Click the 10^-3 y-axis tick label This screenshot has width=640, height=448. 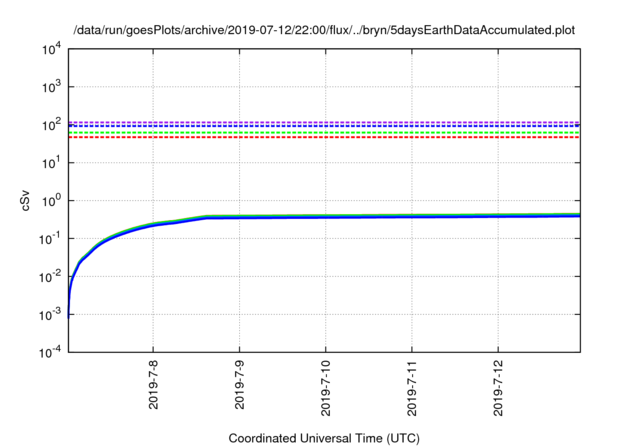(51, 315)
